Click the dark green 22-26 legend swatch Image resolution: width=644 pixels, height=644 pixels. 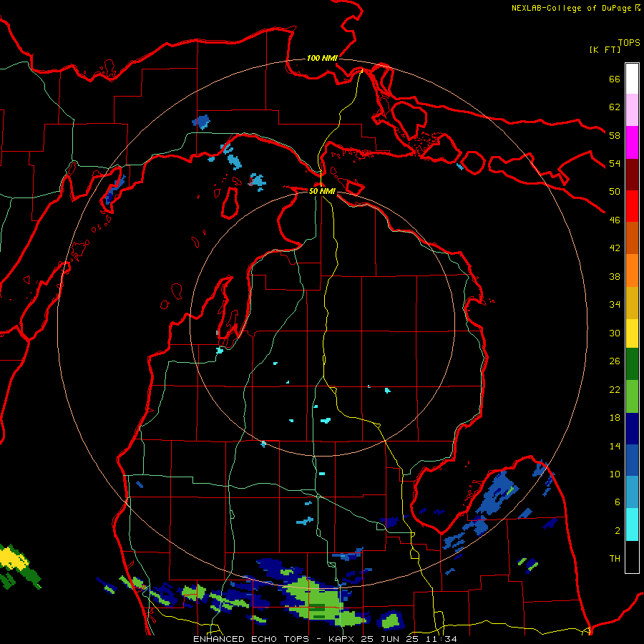(x=632, y=364)
